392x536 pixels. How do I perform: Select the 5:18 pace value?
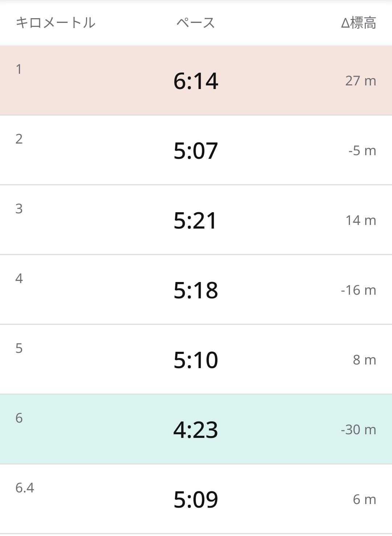tap(196, 290)
